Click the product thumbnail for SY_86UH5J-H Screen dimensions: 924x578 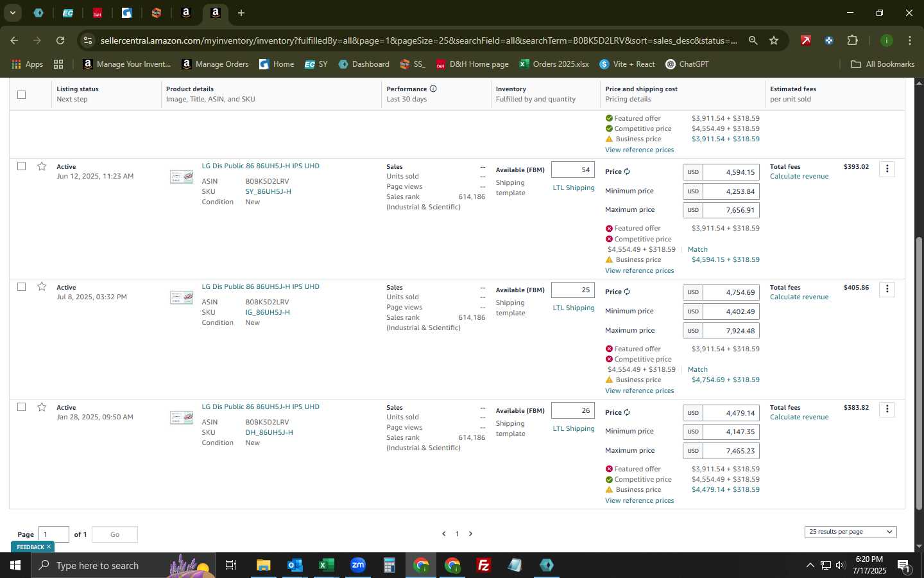[182, 177]
